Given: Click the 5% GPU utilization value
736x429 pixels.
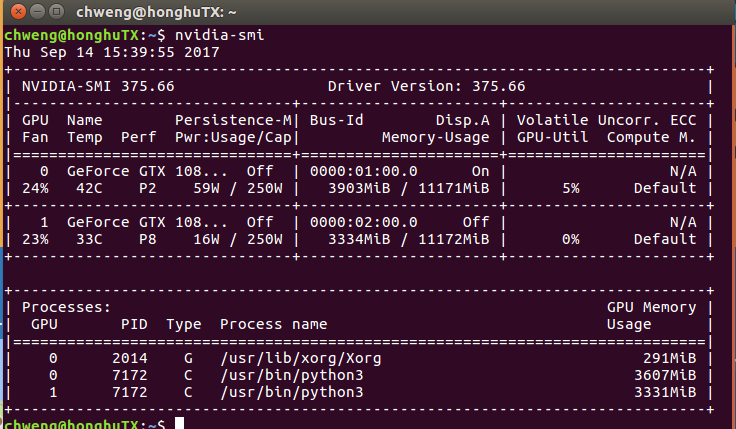Looking at the screenshot, I should point(570,187).
